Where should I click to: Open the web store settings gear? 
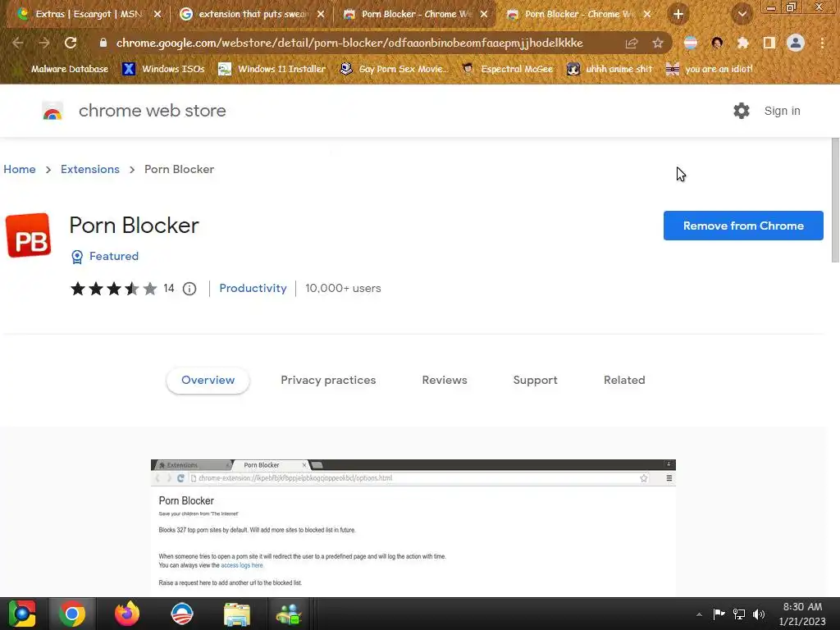point(742,111)
